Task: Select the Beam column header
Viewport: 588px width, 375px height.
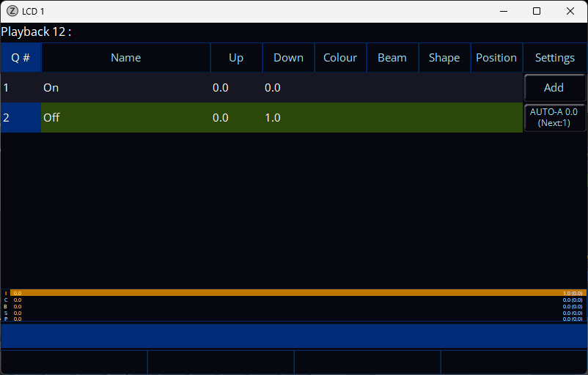Action: point(392,58)
